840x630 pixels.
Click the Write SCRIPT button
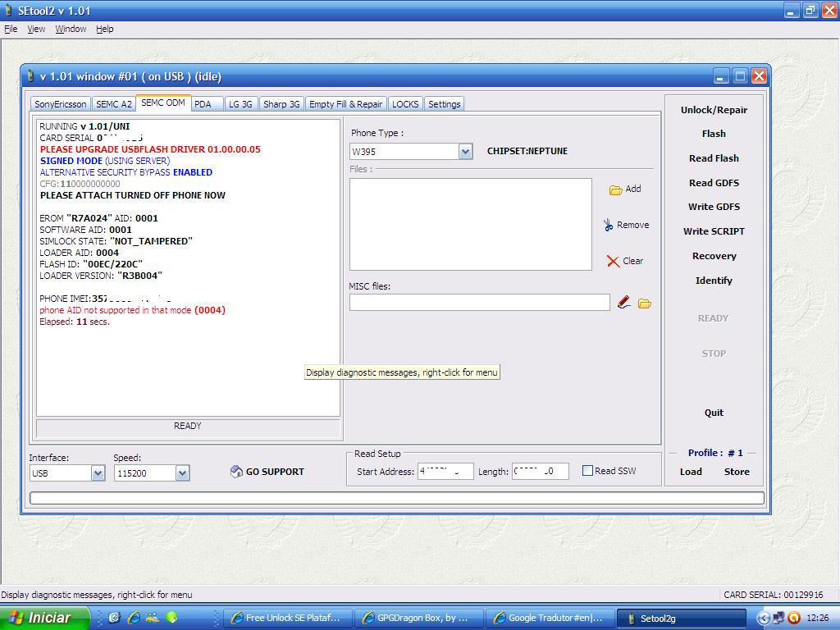pyautogui.click(x=714, y=231)
